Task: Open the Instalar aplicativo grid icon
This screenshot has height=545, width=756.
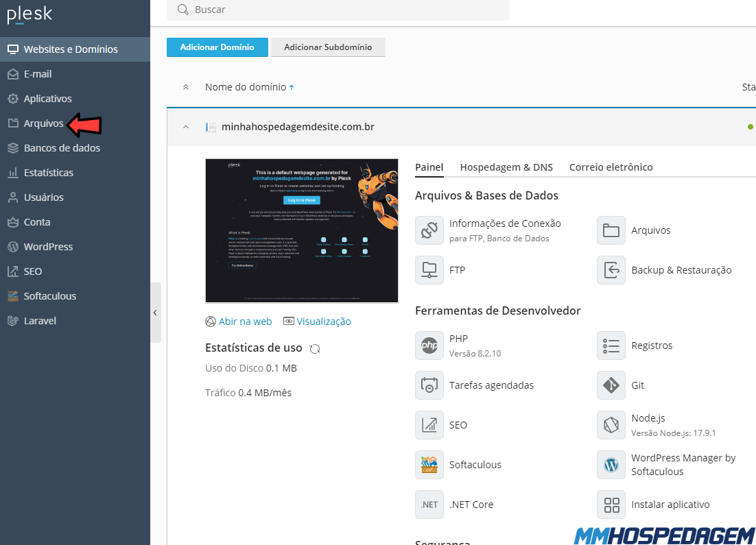Action: (611, 505)
